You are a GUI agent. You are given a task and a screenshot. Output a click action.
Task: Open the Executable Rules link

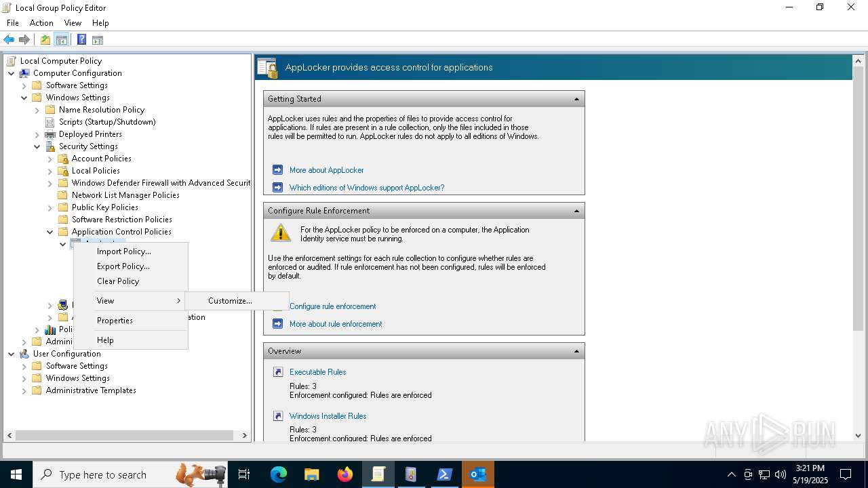pos(317,372)
